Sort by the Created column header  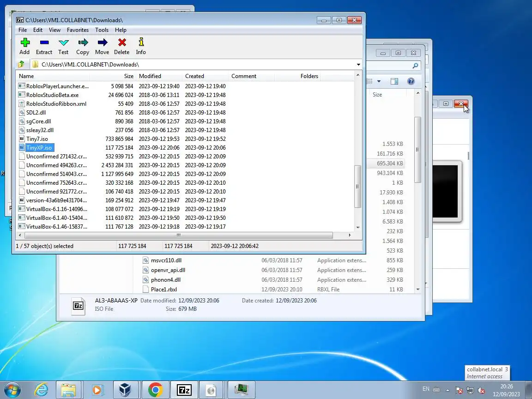pyautogui.click(x=205, y=76)
